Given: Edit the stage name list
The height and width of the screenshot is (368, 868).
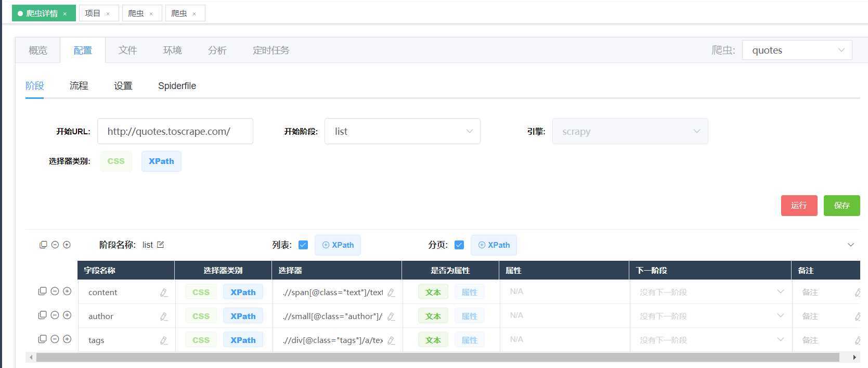Looking at the screenshot, I should [x=160, y=245].
